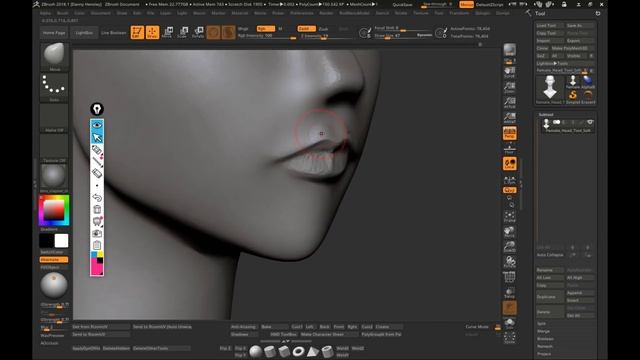Toggle the Zadd sculpt mode
This screenshot has height=360, width=640.
[306, 29]
